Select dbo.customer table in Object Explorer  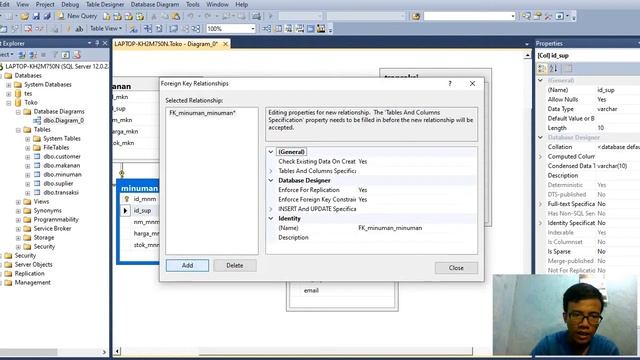(x=62, y=156)
